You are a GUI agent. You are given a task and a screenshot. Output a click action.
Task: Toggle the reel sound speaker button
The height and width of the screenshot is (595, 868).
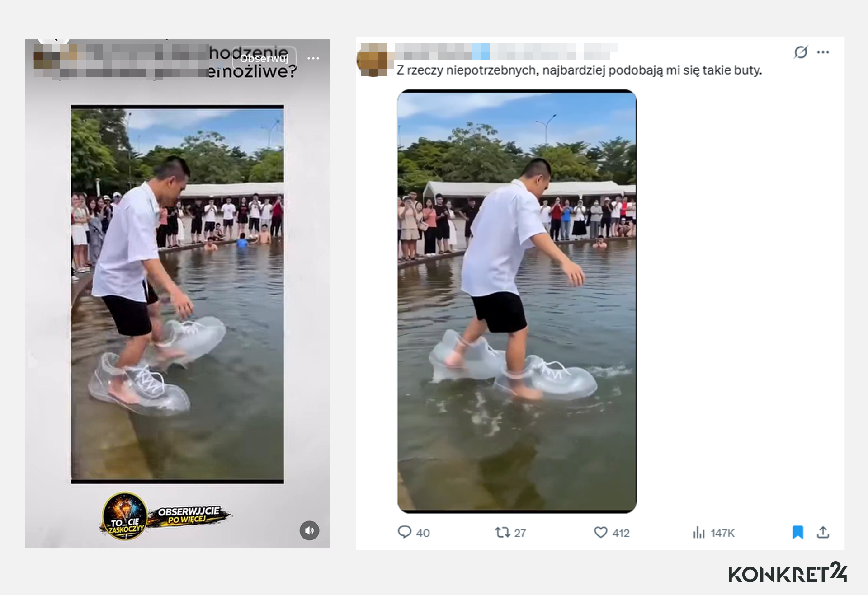309,530
